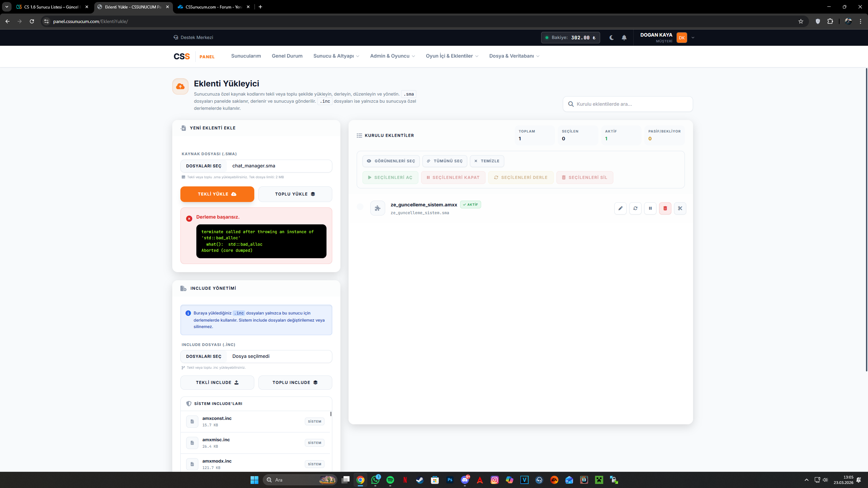Image resolution: width=868 pixels, height=488 pixels.
Task: Pause the ze_guncelleme_sistem plugin
Action: tap(650, 208)
